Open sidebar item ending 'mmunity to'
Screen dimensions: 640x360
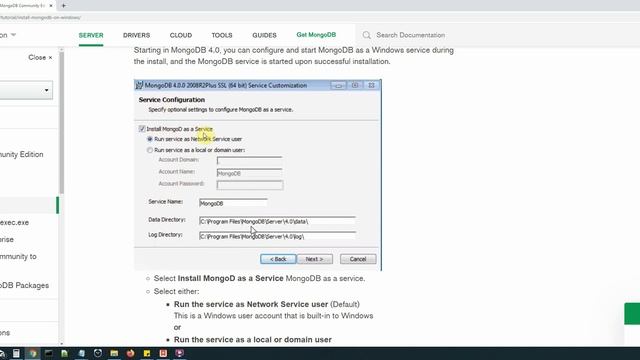18,256
